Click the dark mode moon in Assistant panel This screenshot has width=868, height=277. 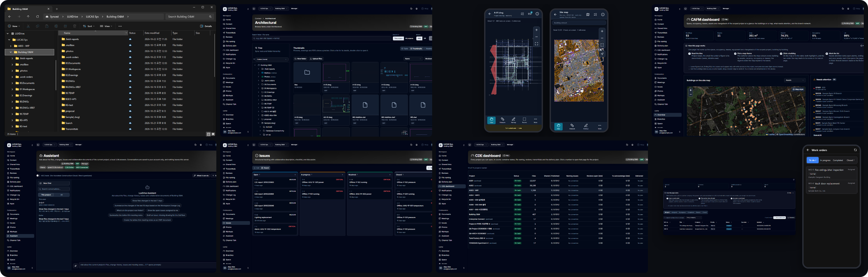[x=195, y=145]
